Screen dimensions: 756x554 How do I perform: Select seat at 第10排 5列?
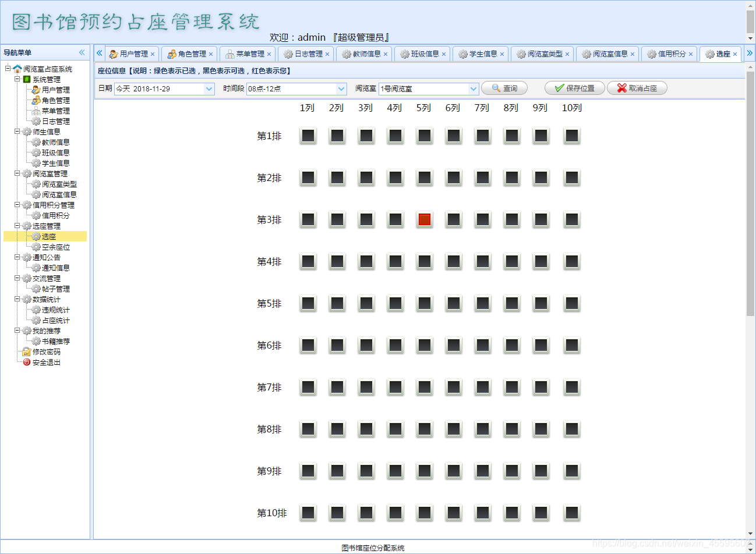click(x=425, y=513)
